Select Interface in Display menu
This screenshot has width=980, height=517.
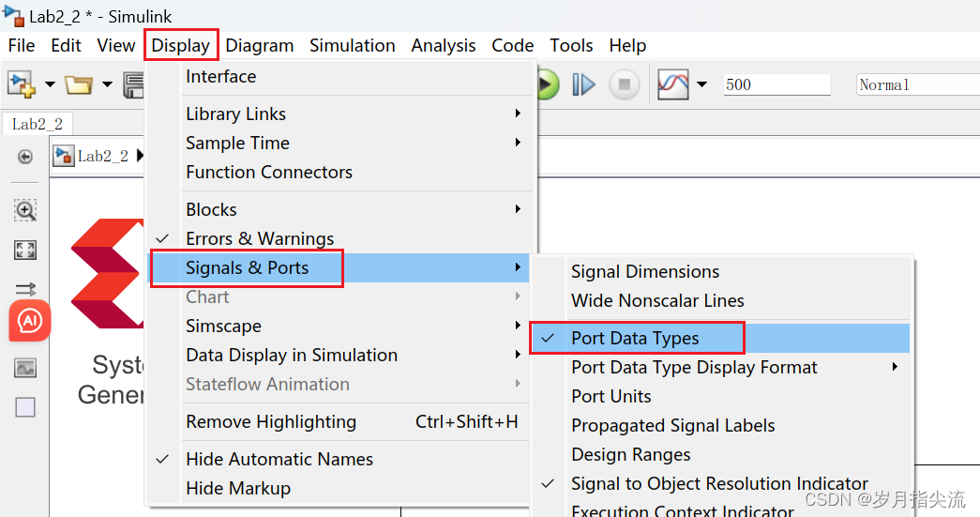(340, 76)
